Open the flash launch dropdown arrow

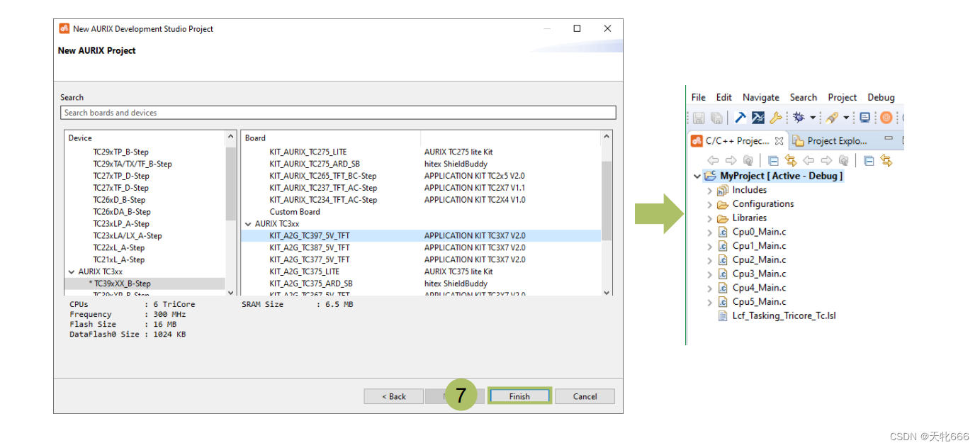[x=846, y=118]
